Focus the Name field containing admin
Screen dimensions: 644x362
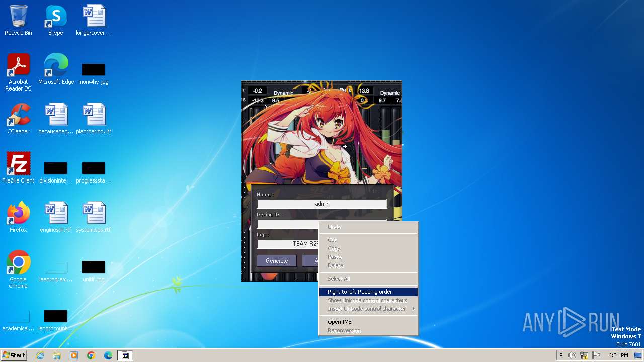pyautogui.click(x=322, y=204)
